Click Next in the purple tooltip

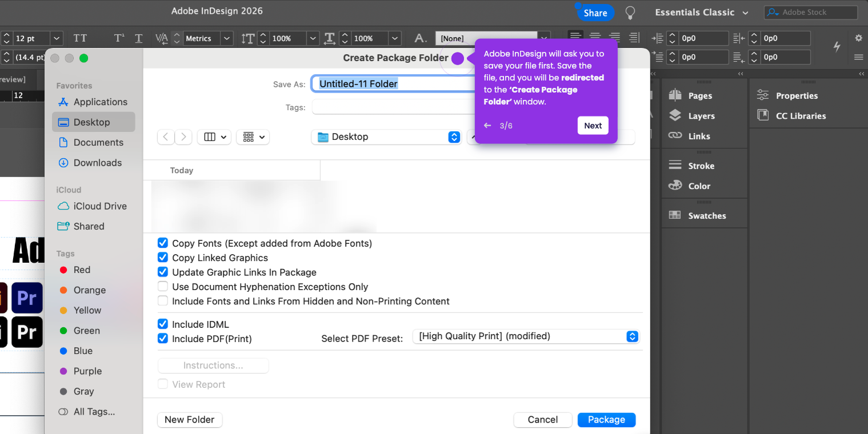(x=593, y=126)
